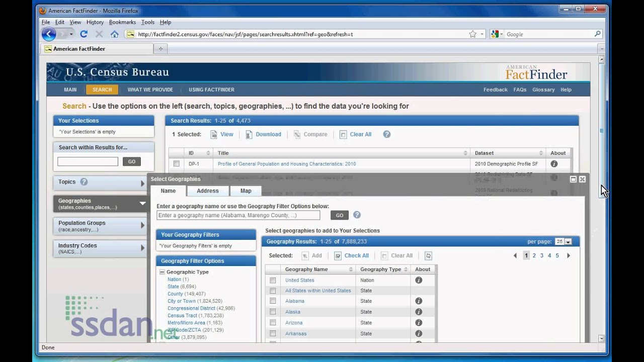The height and width of the screenshot is (362, 644).
Task: Open the Tools menu
Action: tap(148, 22)
